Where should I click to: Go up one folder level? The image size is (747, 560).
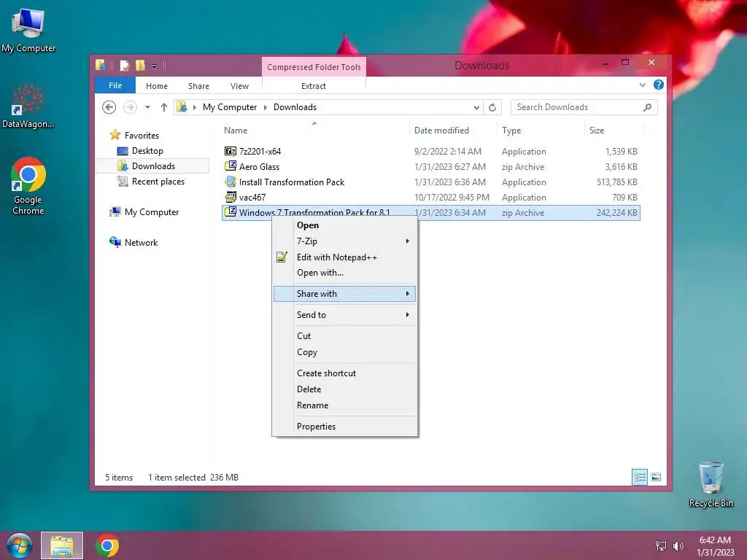164,107
